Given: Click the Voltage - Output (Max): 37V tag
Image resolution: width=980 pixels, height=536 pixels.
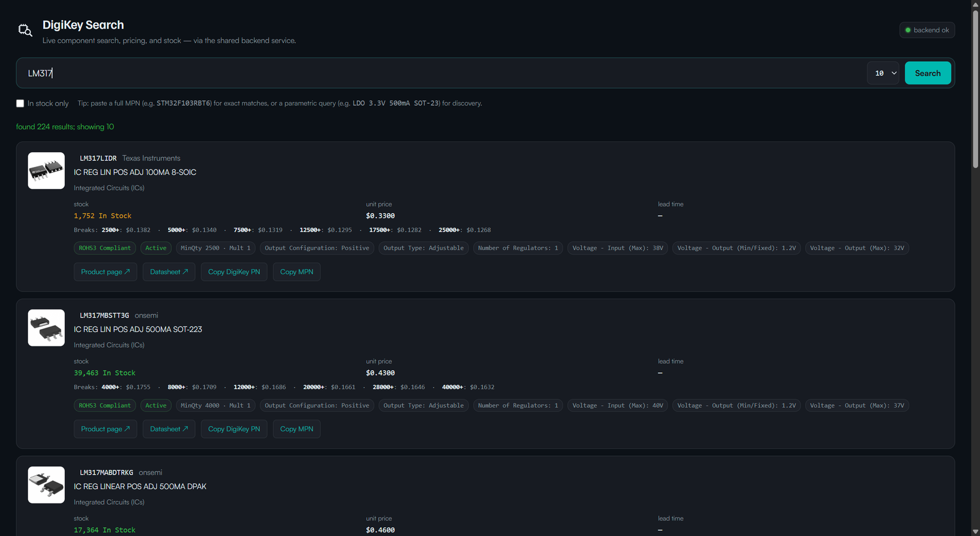Looking at the screenshot, I should click(857, 405).
